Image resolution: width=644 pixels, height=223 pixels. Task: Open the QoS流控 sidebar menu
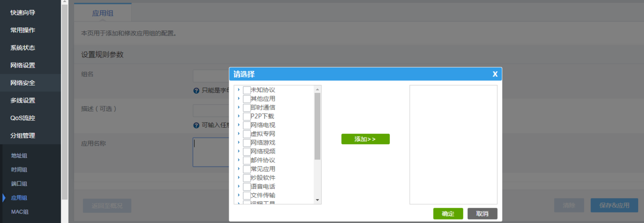23,118
